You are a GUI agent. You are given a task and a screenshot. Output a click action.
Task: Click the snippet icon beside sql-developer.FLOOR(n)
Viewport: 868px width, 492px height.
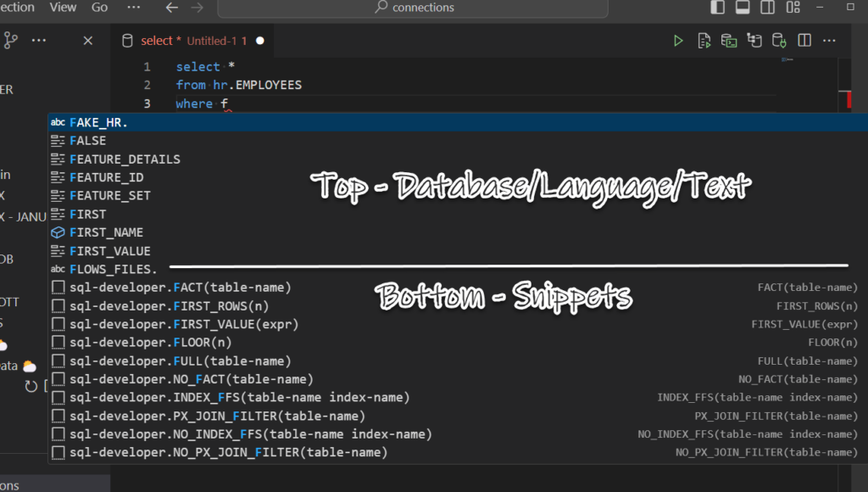click(x=58, y=343)
